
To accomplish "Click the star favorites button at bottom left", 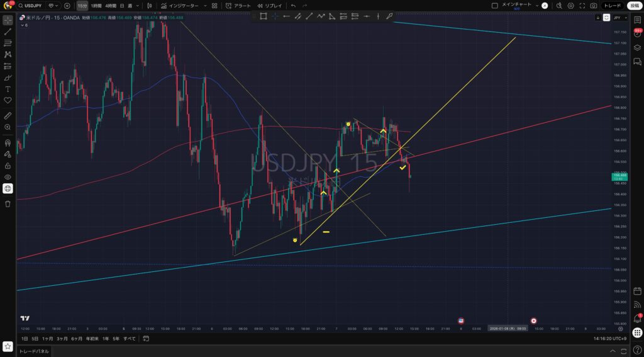I will [8, 347].
